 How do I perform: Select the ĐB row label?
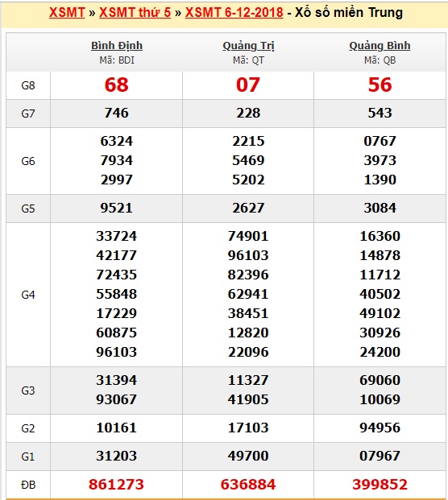[28, 485]
